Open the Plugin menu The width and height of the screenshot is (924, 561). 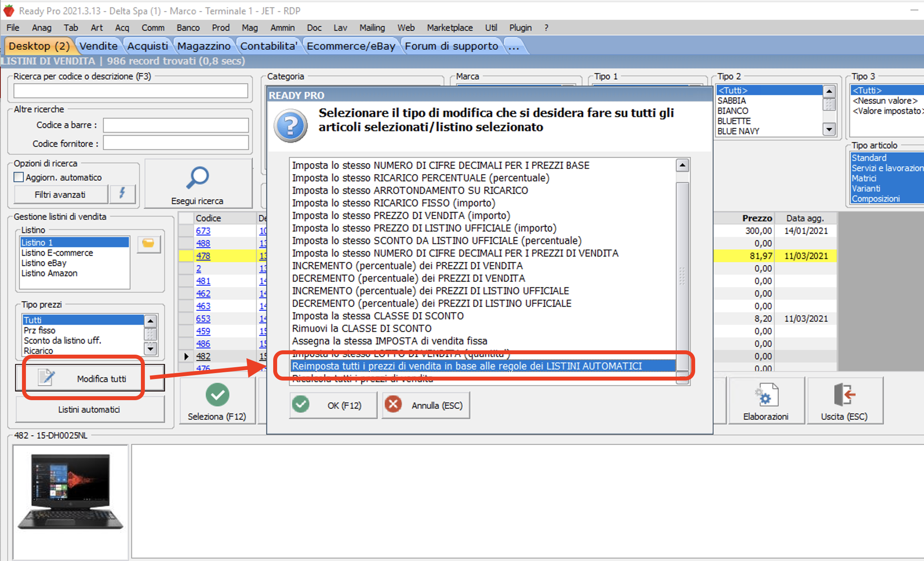[520, 28]
